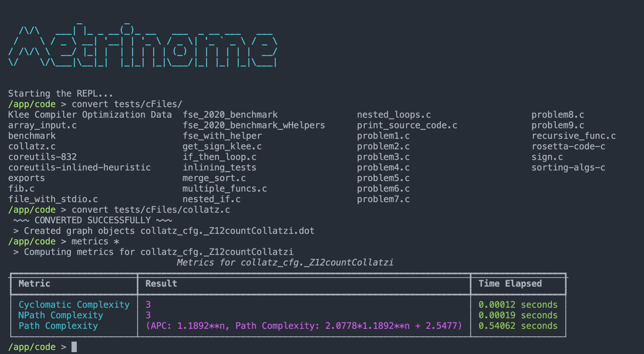Viewport: 644px width, 354px height.
Task: Click the Result column header
Action: [161, 283]
